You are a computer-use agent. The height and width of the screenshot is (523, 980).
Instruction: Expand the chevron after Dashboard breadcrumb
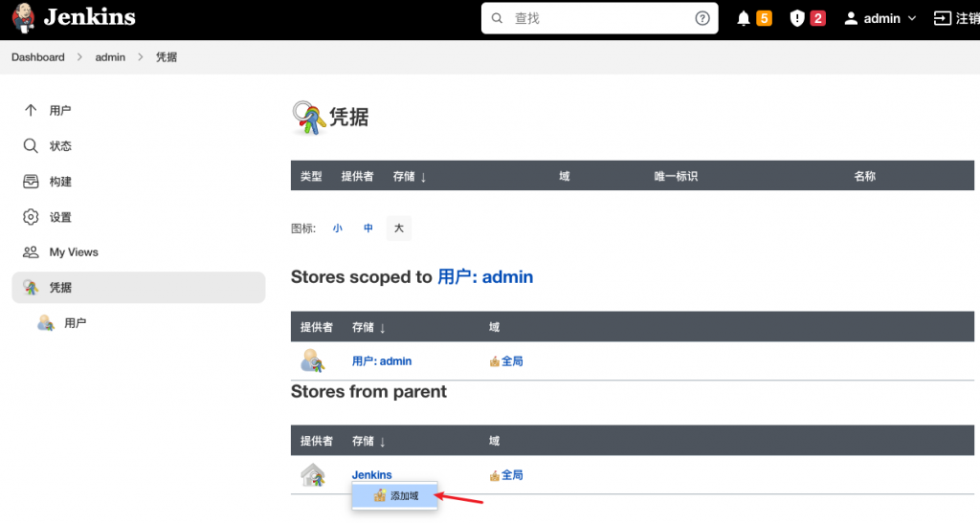[79, 56]
